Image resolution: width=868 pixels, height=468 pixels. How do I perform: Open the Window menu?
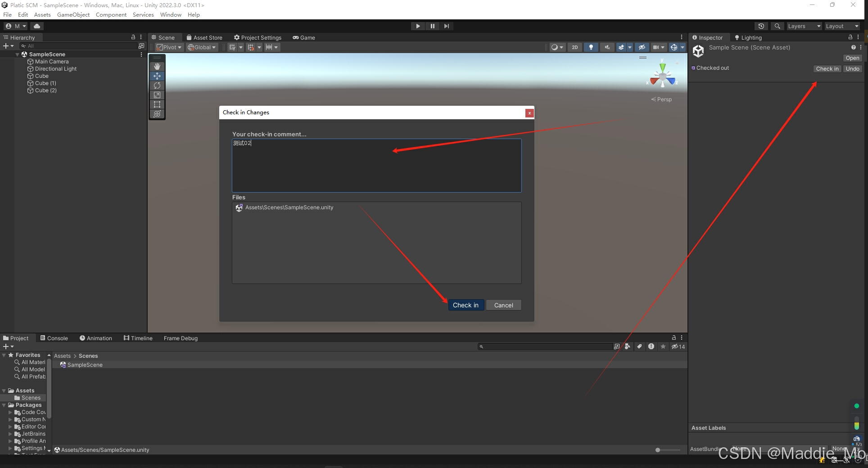click(x=171, y=15)
